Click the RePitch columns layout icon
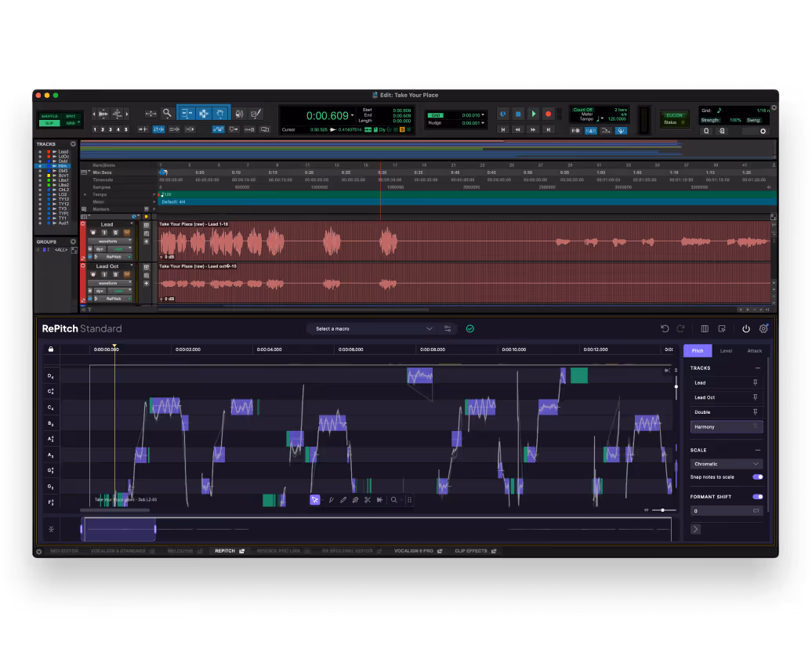Viewport: 812px width, 663px height. [x=705, y=328]
